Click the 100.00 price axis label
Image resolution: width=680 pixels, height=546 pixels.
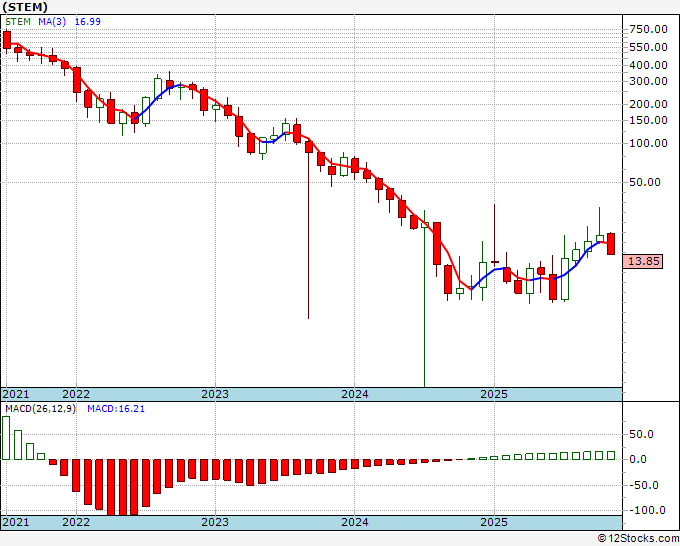(x=648, y=143)
